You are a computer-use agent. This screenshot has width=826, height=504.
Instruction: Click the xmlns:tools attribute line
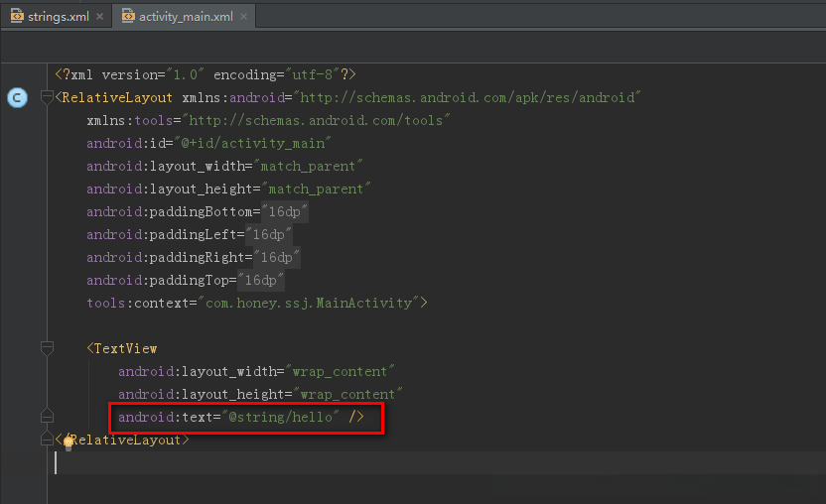[x=268, y=121]
